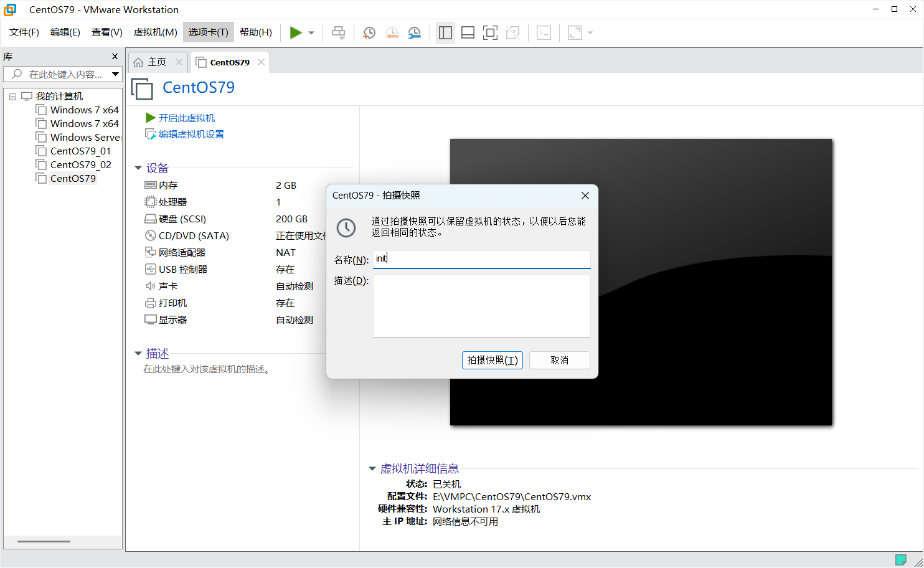Open the 虚拟机(M) menu

pos(156,32)
